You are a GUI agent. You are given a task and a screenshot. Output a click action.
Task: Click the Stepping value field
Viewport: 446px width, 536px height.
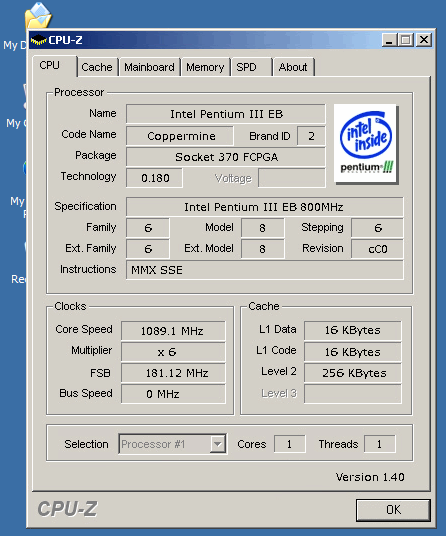point(377,228)
